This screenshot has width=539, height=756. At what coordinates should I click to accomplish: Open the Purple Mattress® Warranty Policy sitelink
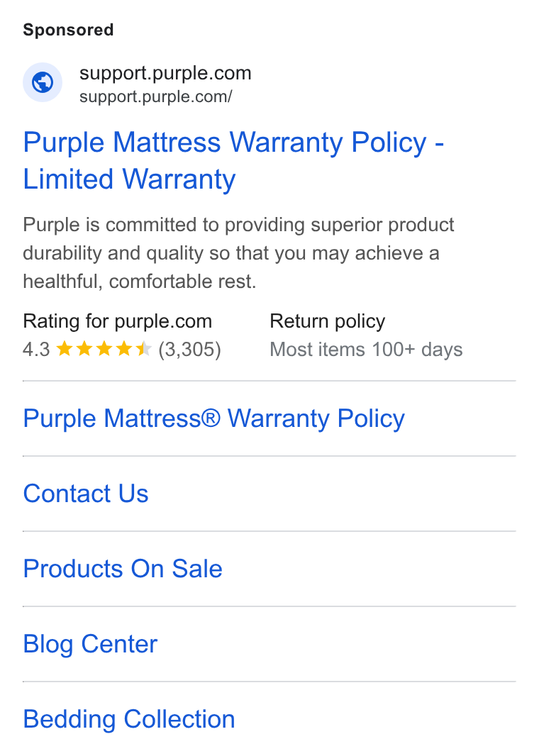pyautogui.click(x=213, y=418)
